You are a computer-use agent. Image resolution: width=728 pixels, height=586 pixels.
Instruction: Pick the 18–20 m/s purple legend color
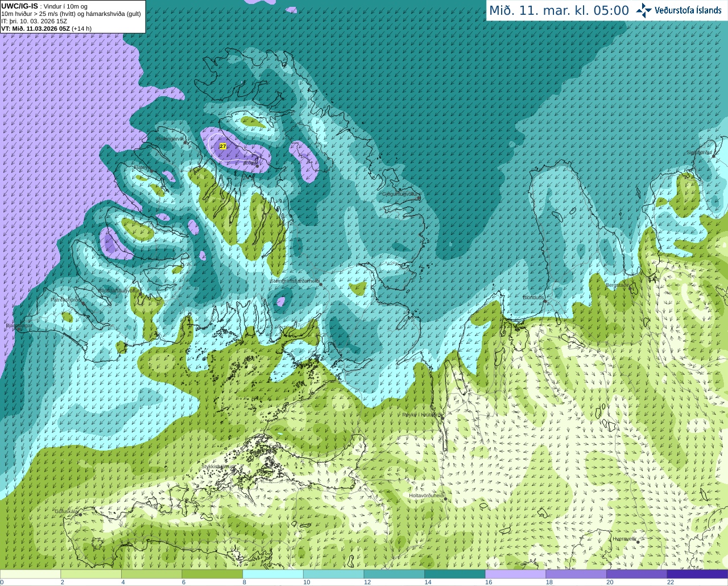pyautogui.click(x=576, y=574)
